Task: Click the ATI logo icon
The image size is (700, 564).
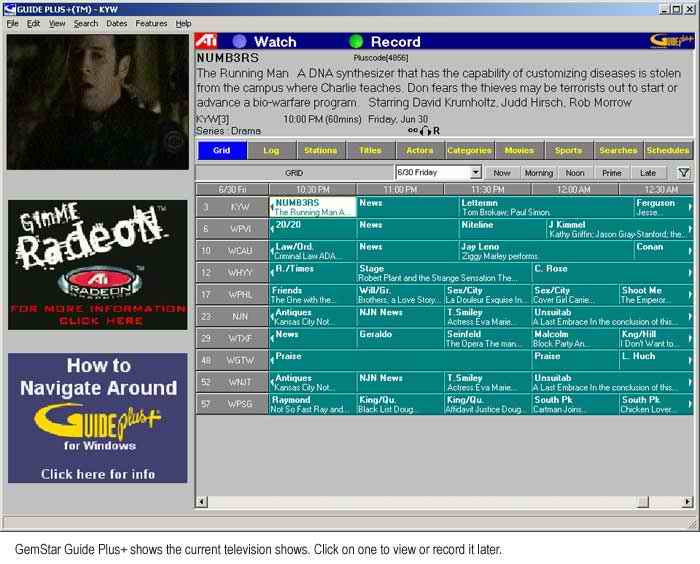Action: pos(206,41)
